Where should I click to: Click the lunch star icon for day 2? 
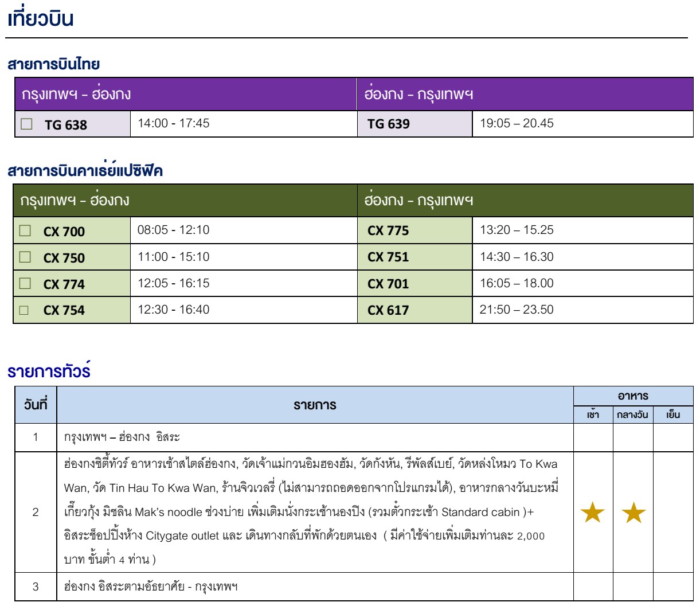633,513
